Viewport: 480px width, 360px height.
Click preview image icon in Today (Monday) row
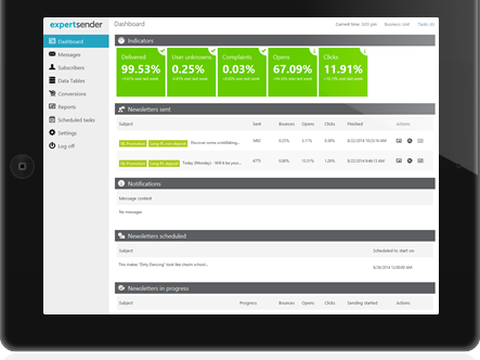coord(399,161)
